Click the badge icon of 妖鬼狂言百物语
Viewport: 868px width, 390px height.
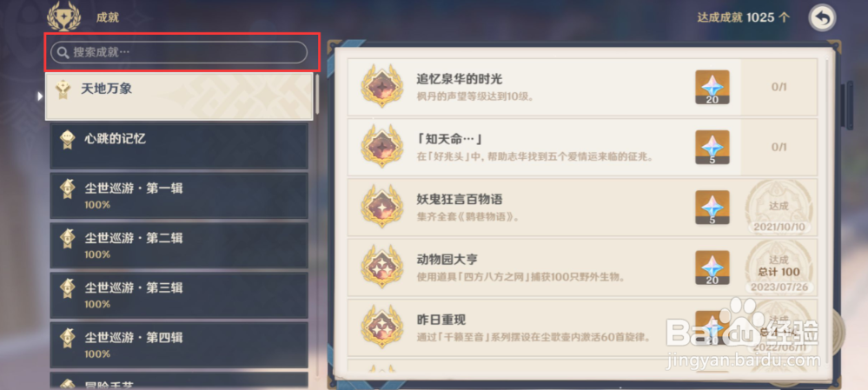click(x=382, y=207)
